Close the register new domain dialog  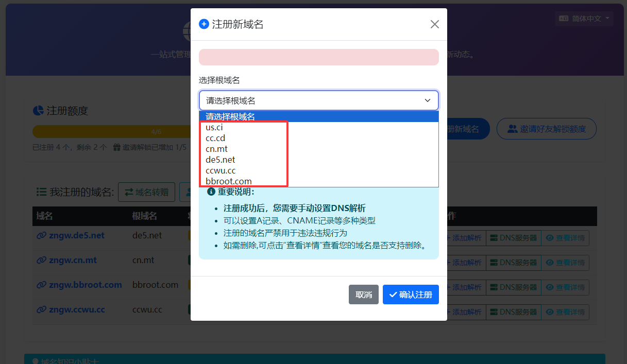click(434, 24)
